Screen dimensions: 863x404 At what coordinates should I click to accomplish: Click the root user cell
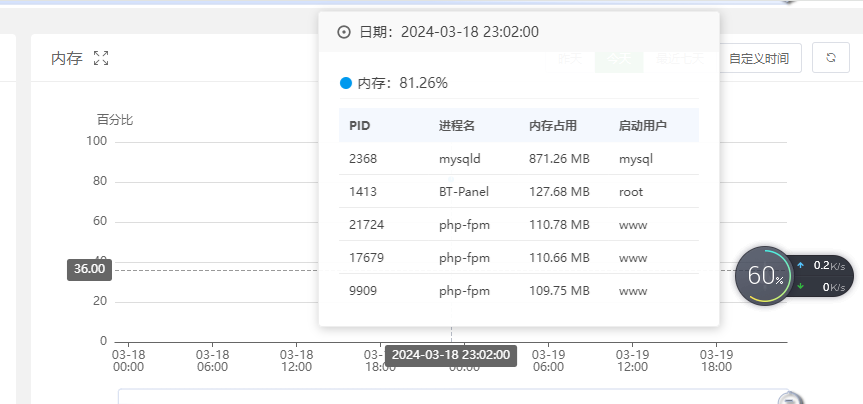631,192
